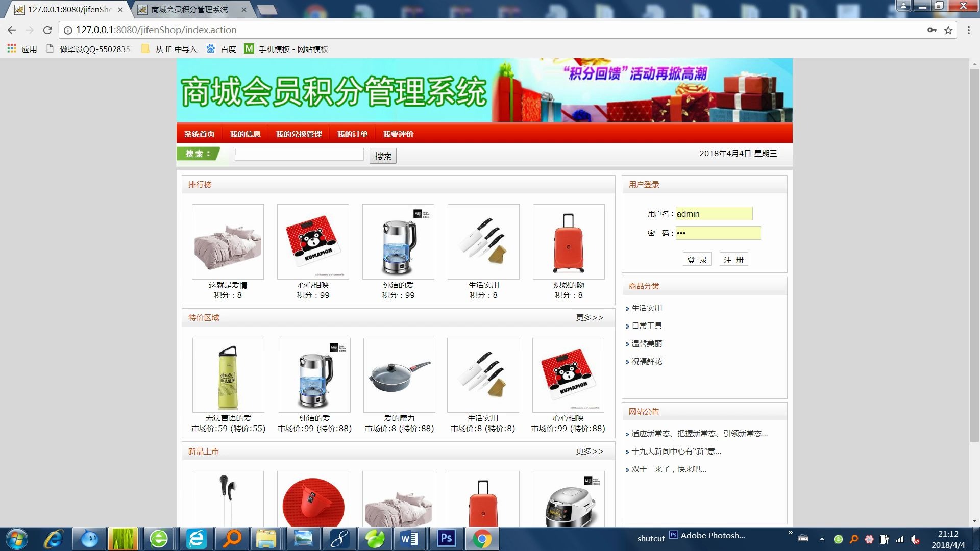Open Chrome three-dot menu

pos(968,30)
